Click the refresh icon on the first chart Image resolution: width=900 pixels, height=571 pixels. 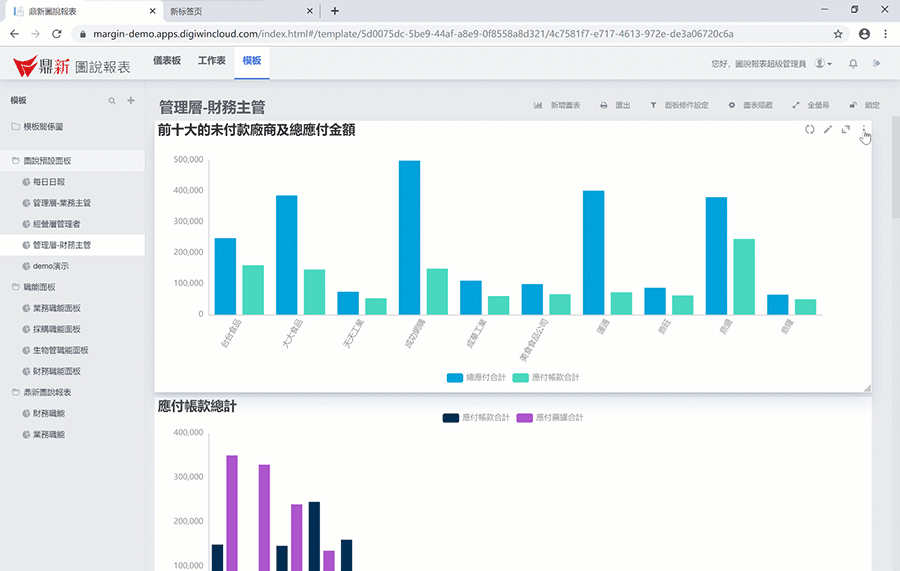pos(810,130)
